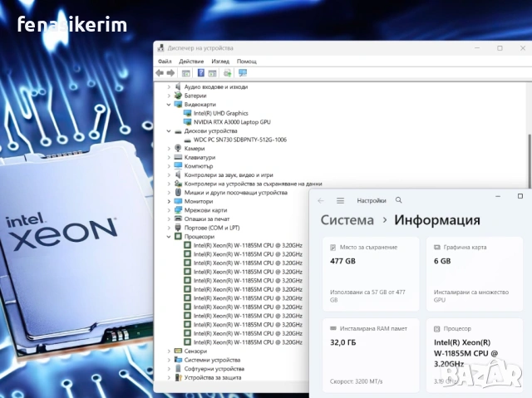Click the show/hide console tree toolbar icon
This screenshot has width=532, height=398.
[x=185, y=73]
